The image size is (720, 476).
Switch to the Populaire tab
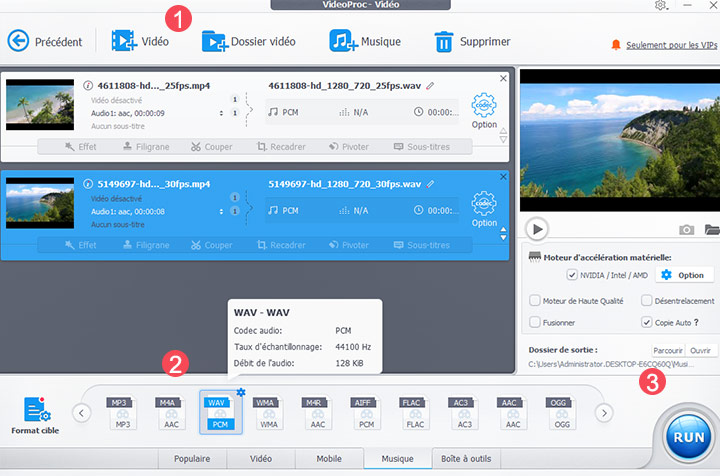pyautogui.click(x=192, y=459)
